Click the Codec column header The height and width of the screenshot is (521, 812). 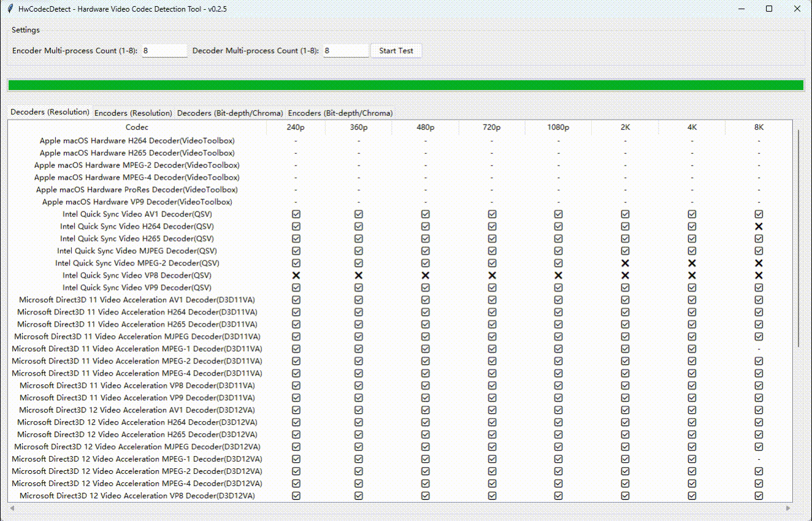(x=137, y=127)
